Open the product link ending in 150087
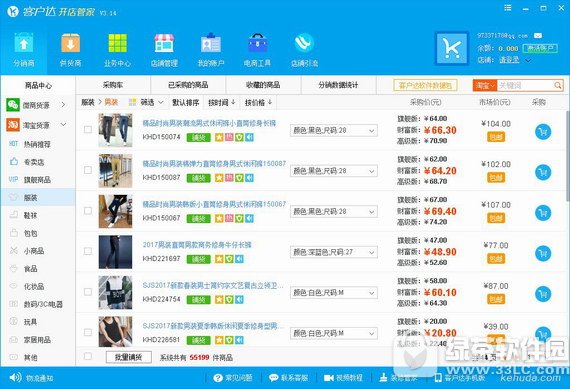Viewport: 570px width, 389px height. (214, 164)
